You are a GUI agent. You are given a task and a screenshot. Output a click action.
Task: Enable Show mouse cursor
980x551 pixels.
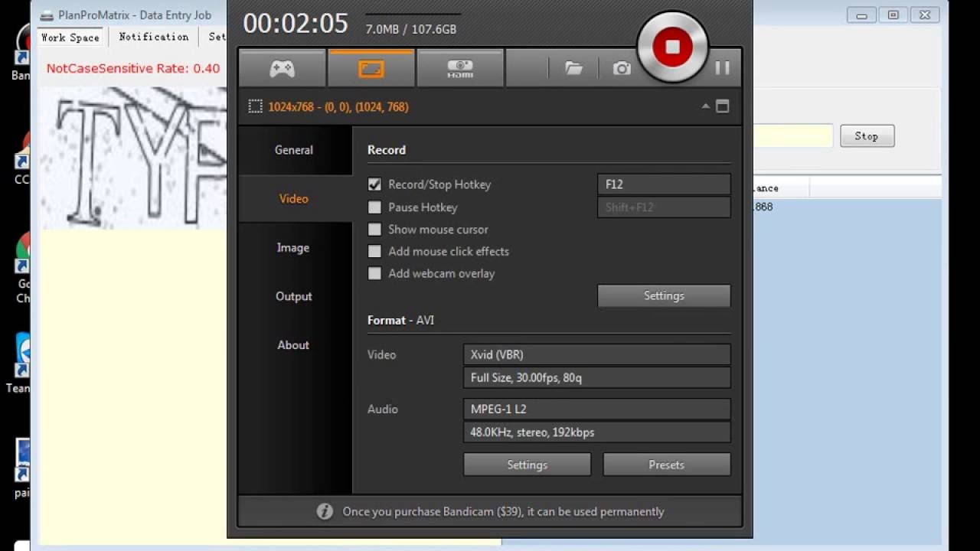[374, 229]
